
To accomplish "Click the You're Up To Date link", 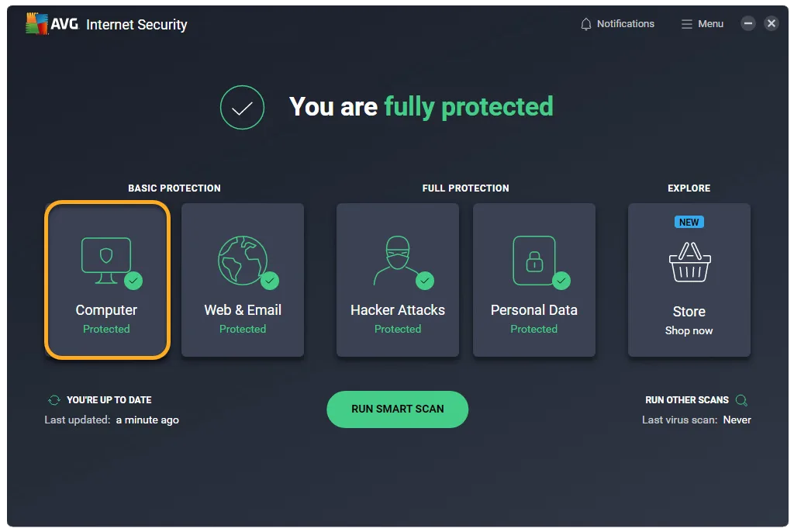I will coord(109,399).
